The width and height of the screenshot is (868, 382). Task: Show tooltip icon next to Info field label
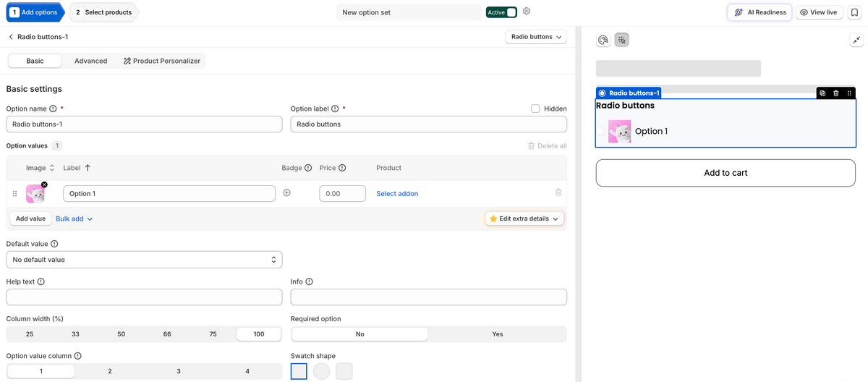pos(310,281)
